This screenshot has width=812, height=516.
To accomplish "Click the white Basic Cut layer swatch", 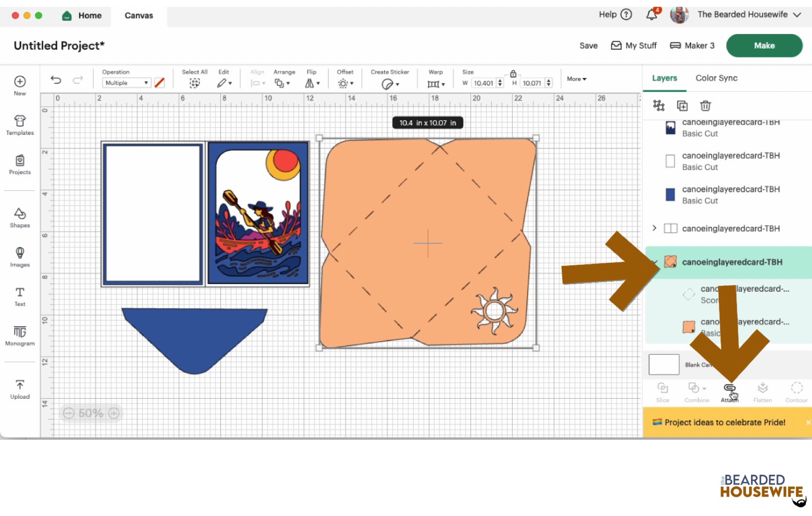I will click(x=670, y=161).
